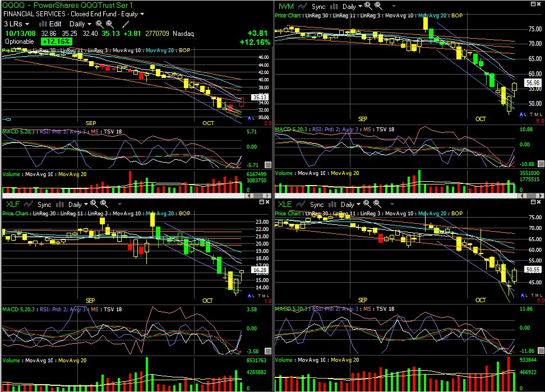Toggle Sync for the XLE chart

tap(317, 205)
